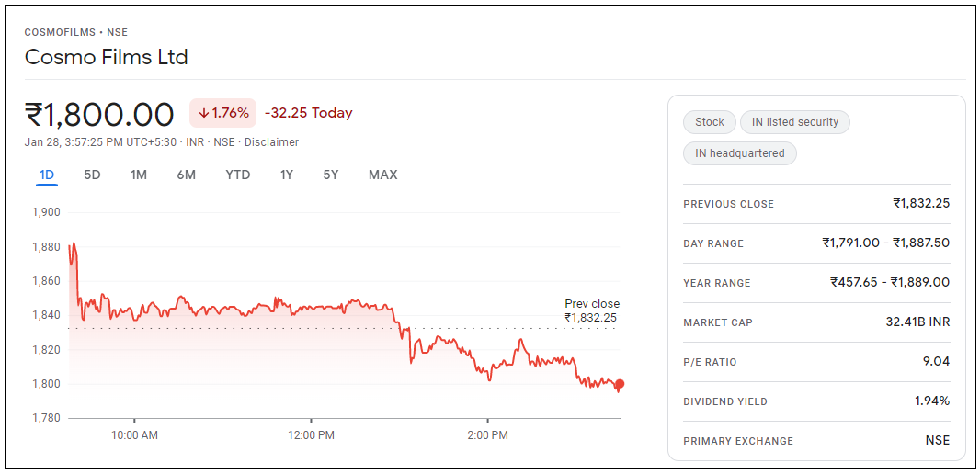Screen dimensions: 980x474
Task: Open the YTD chart view
Action: pyautogui.click(x=238, y=175)
